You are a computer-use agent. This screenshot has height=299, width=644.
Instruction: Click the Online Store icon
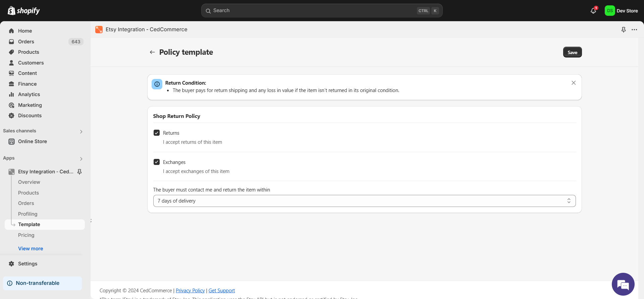(x=11, y=141)
